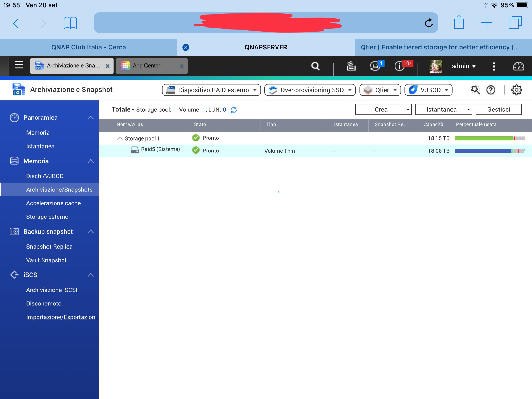Viewport: 532px width, 399px height.
Task: Collapse the Storage pool 1 row
Action: (120, 138)
